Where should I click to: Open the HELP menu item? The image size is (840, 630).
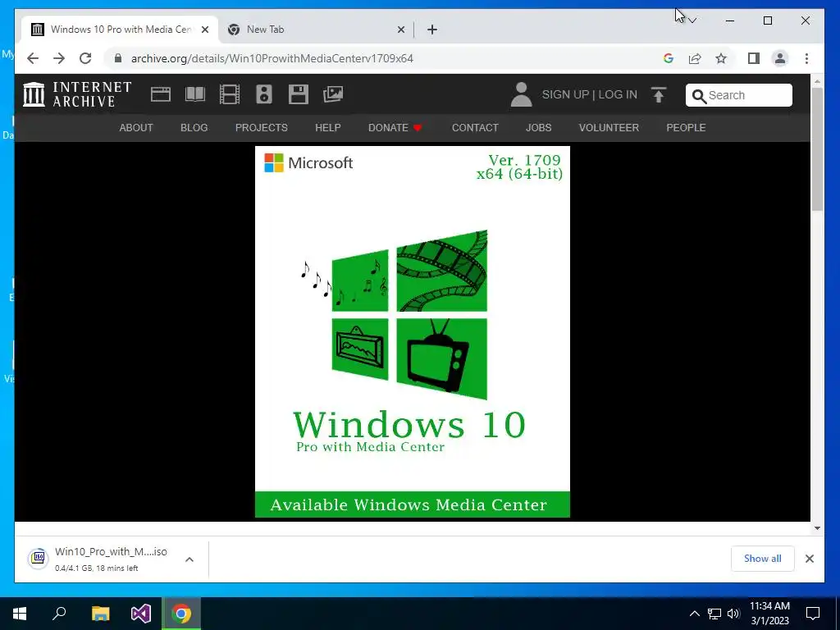[x=328, y=127]
